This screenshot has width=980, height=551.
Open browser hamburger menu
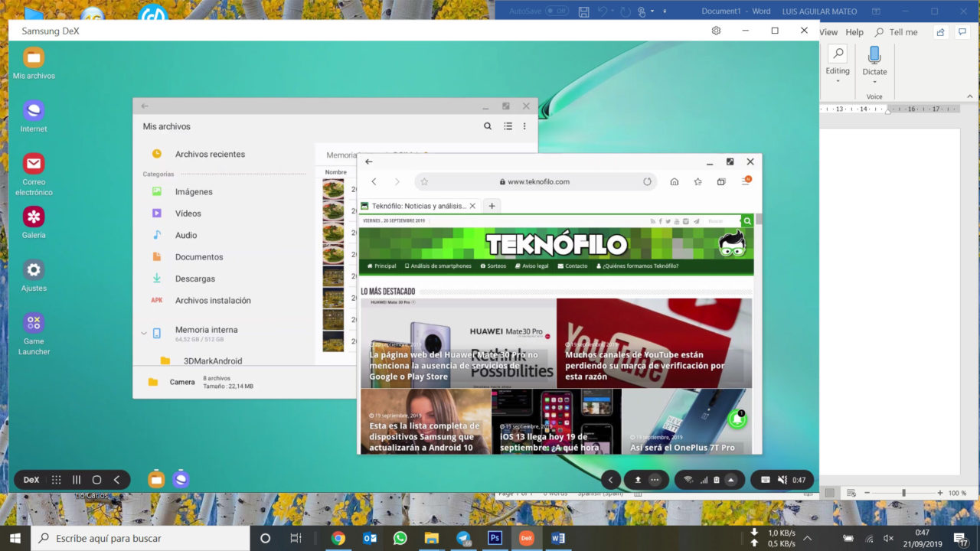[745, 181]
